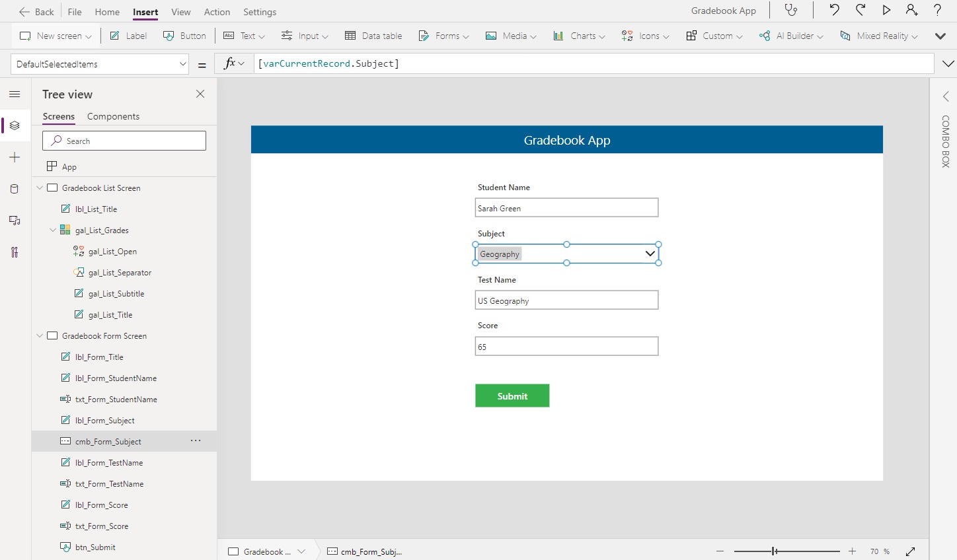Share the Gradebook App via the person icon

[x=912, y=10]
